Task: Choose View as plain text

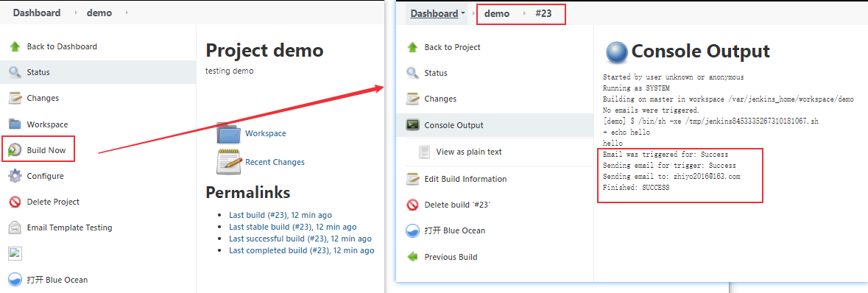Action: (x=469, y=152)
